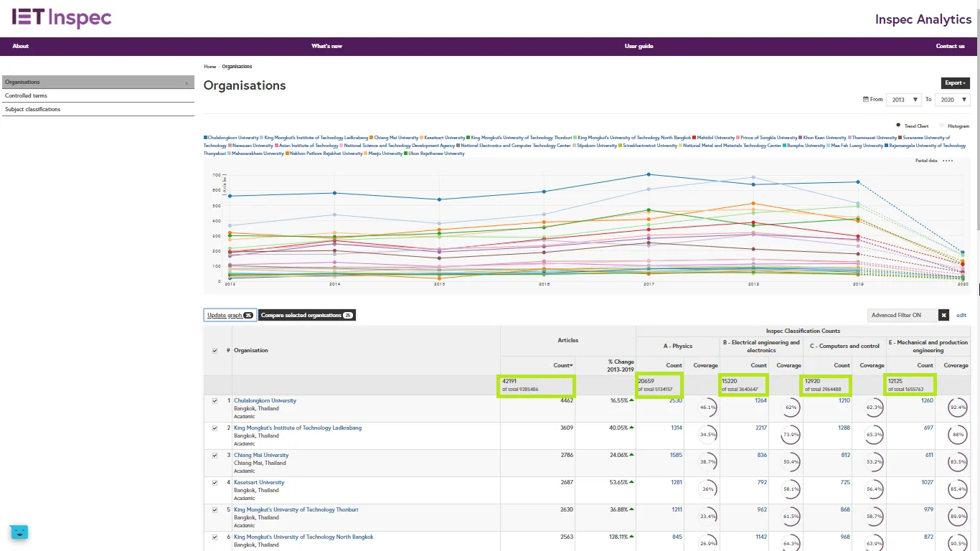980x551 pixels.
Task: Expand the Export dropdown menu
Action: [x=955, y=83]
